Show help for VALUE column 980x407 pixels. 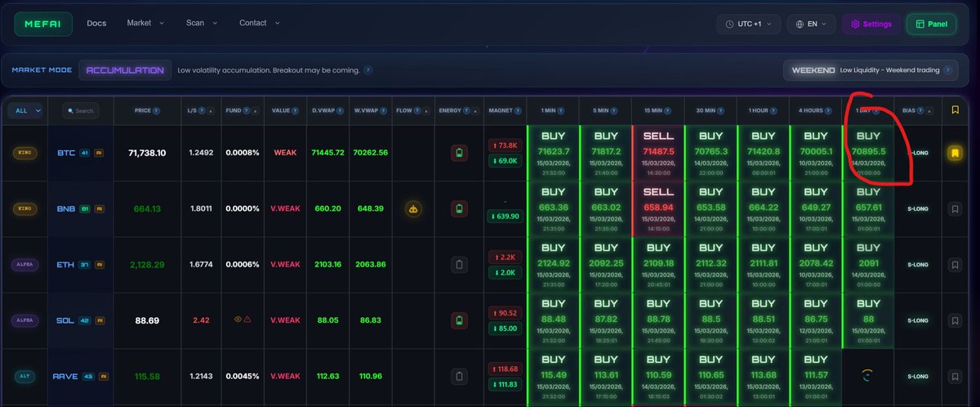pos(295,110)
